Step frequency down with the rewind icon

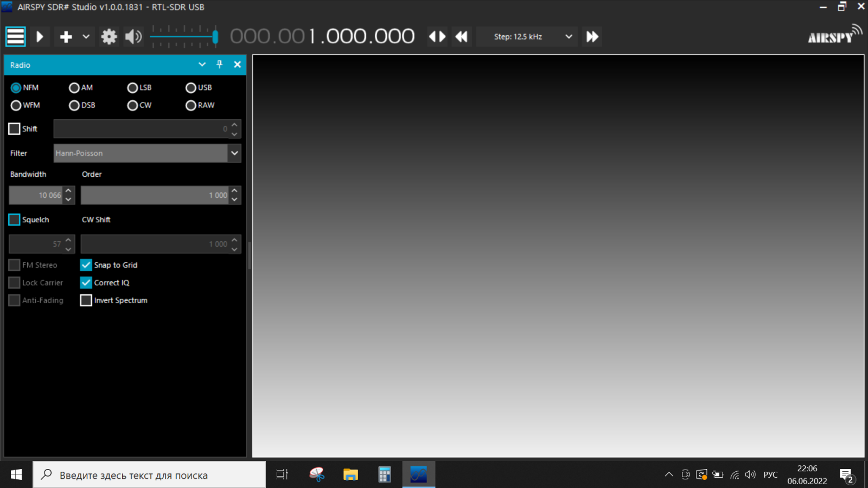coord(462,36)
